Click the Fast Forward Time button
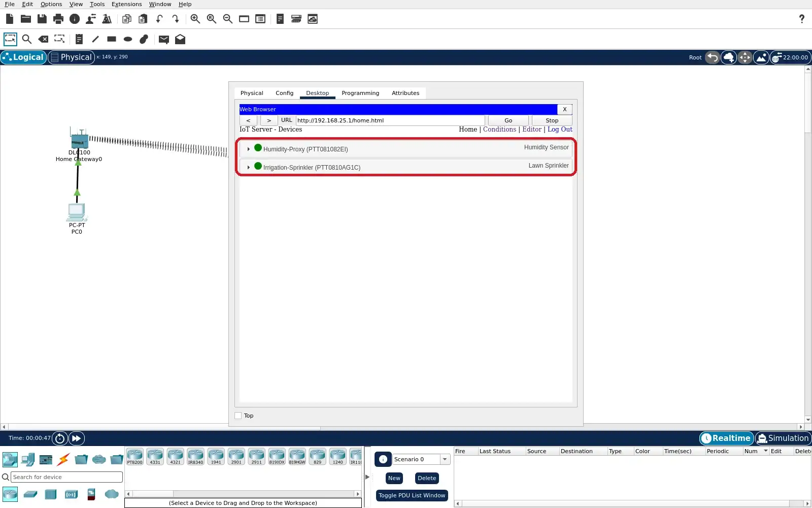This screenshot has width=812, height=508. point(77,438)
